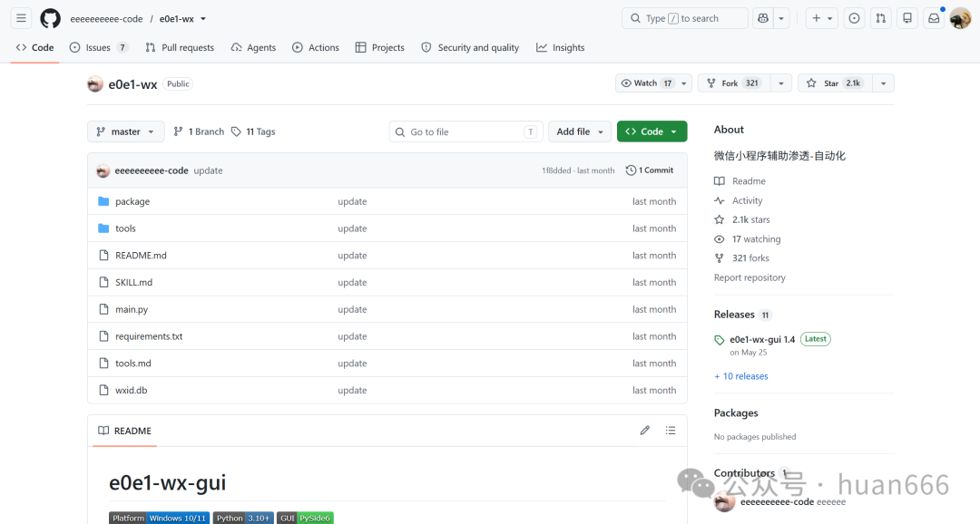Star the e0e1-wx repository

coord(835,83)
